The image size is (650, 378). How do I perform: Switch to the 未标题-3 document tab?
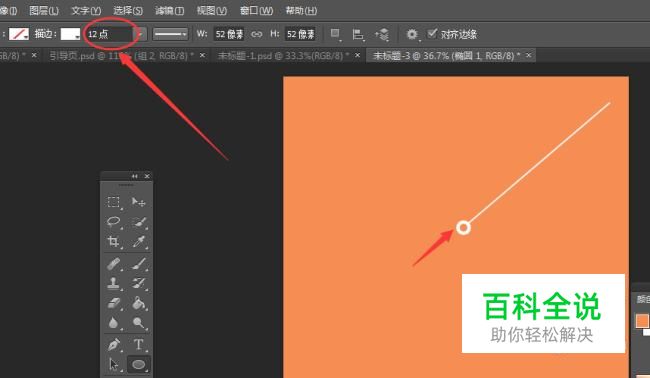[446, 56]
